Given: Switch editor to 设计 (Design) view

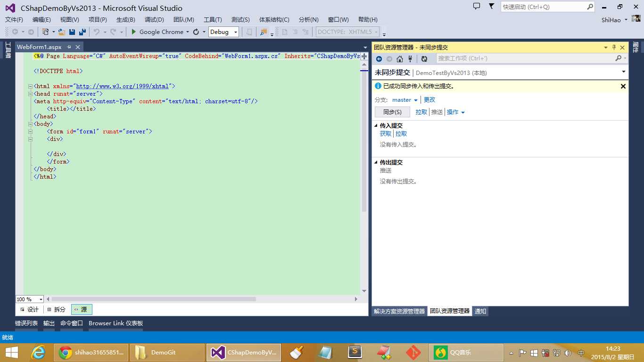Looking at the screenshot, I should (29, 310).
